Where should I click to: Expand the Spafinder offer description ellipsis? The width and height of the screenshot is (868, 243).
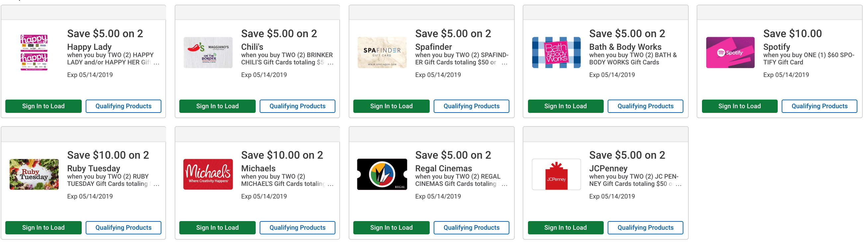pos(504,63)
